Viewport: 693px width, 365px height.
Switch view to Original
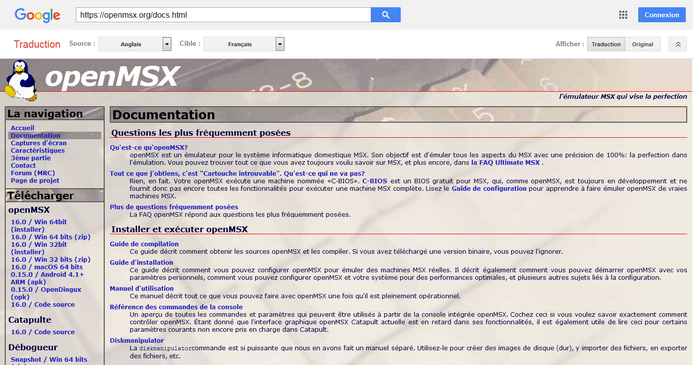click(643, 44)
